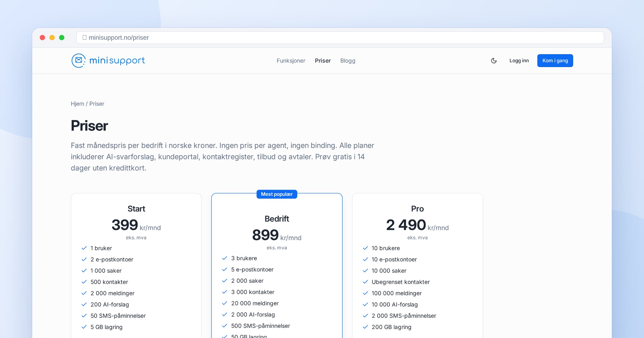Click the checkmark beside 5 GB lagring

pos(84,327)
